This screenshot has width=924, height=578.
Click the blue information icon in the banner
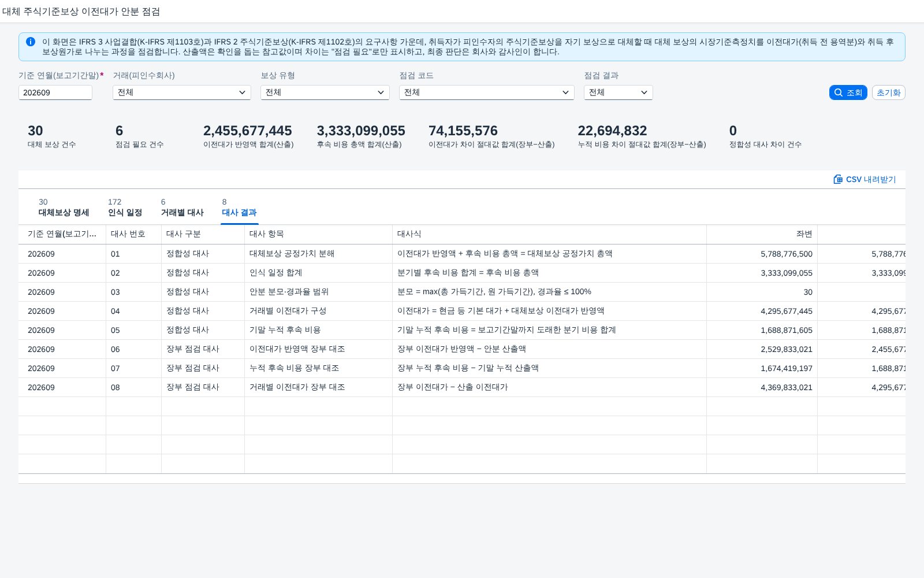tap(31, 42)
